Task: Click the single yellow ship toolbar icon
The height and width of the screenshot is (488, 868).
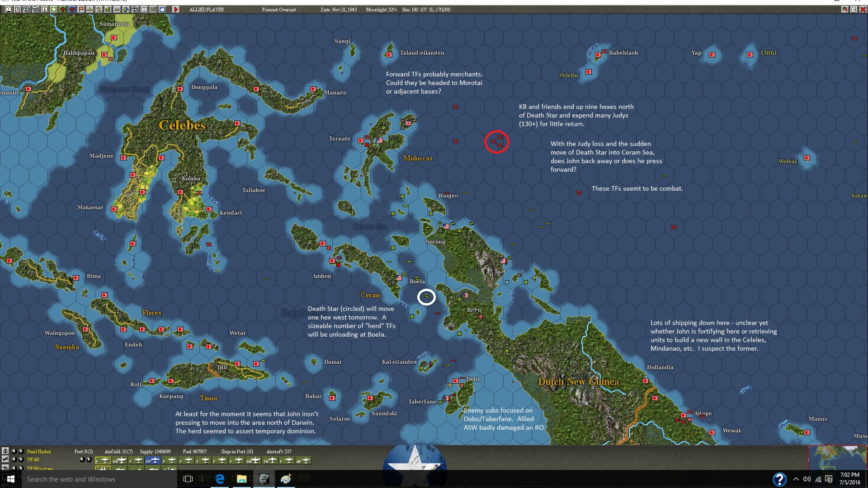Action: pos(90,9)
